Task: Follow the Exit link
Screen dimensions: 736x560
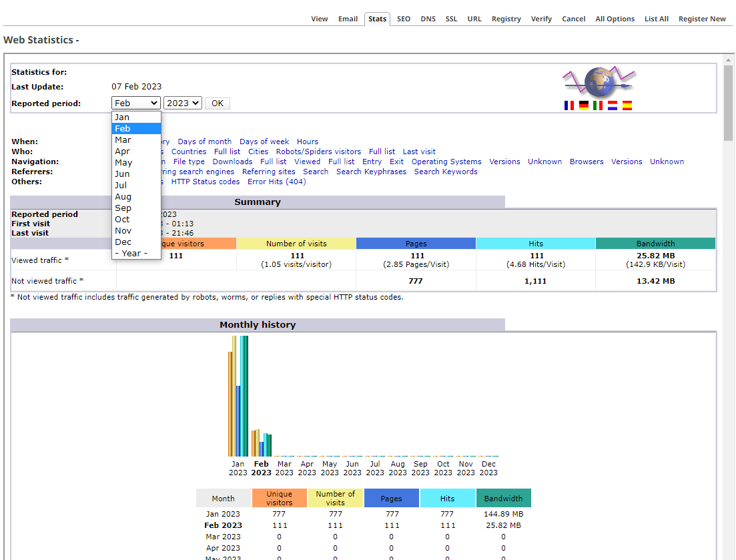Action: point(396,162)
